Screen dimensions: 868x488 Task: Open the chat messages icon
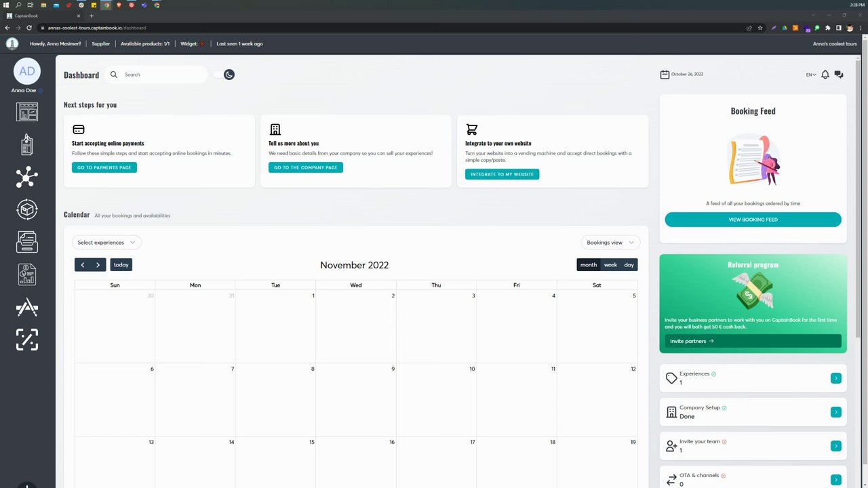pyautogui.click(x=839, y=75)
